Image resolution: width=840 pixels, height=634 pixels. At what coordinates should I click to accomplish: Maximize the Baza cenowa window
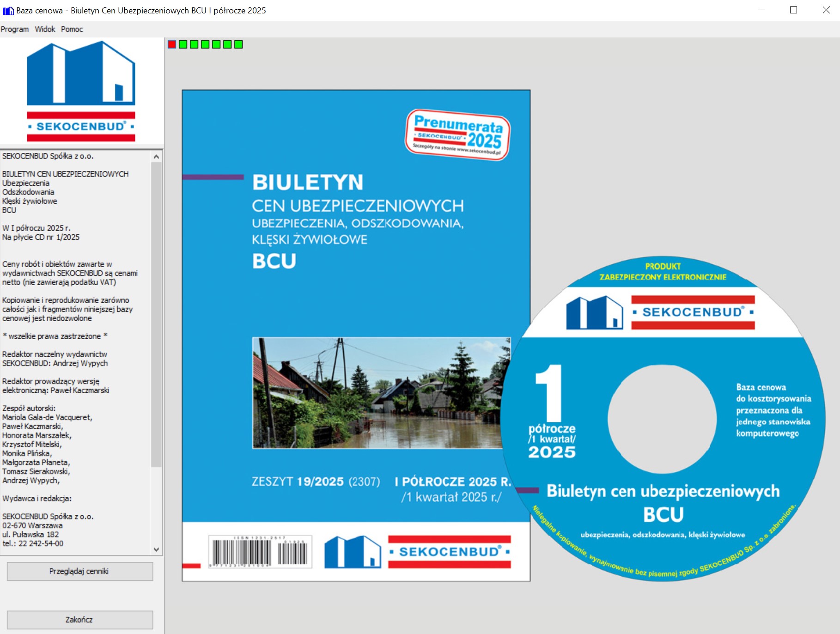point(794,10)
